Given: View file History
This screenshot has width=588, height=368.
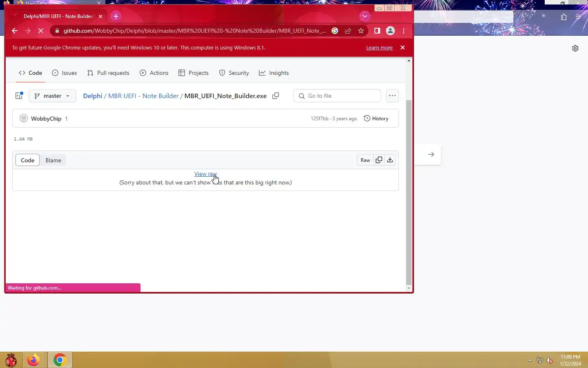Looking at the screenshot, I should click(376, 119).
